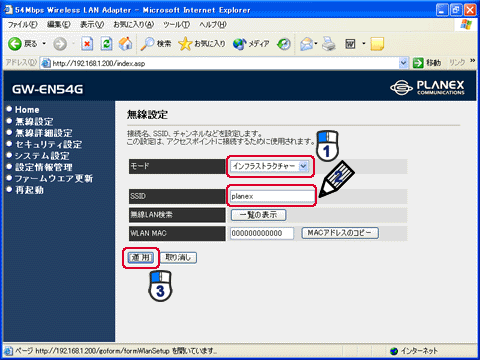Open 無線設定 in the sidebar

(x=34, y=121)
